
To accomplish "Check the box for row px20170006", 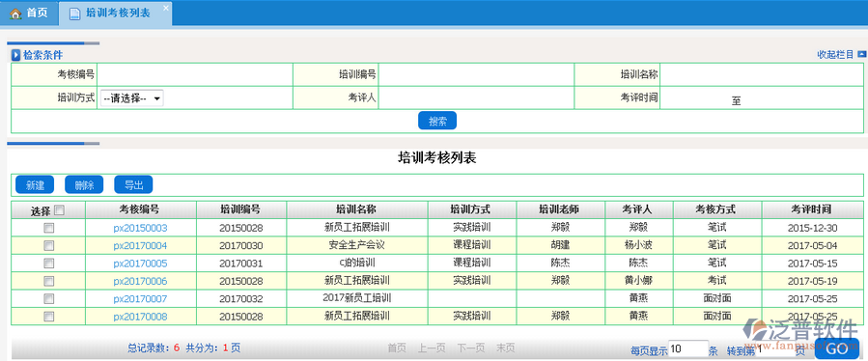I will pos(48,281).
